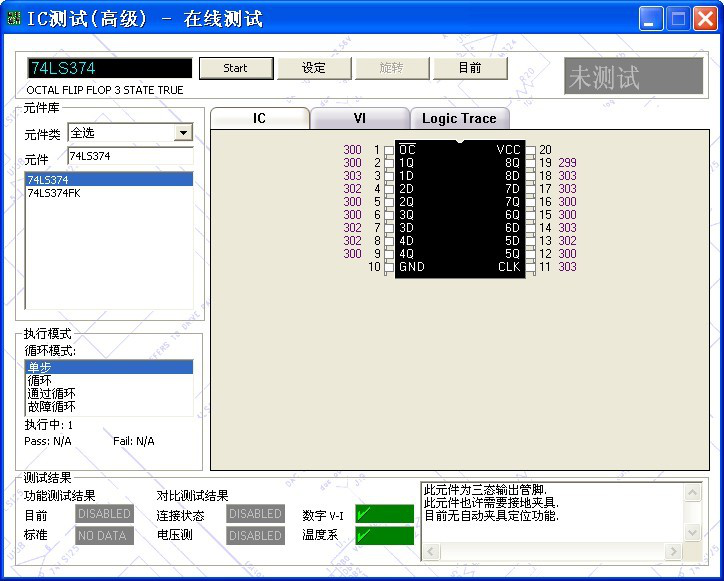Viewport: 724px width, 581px height.
Task: Close the IC测试 window
Action: (706, 19)
